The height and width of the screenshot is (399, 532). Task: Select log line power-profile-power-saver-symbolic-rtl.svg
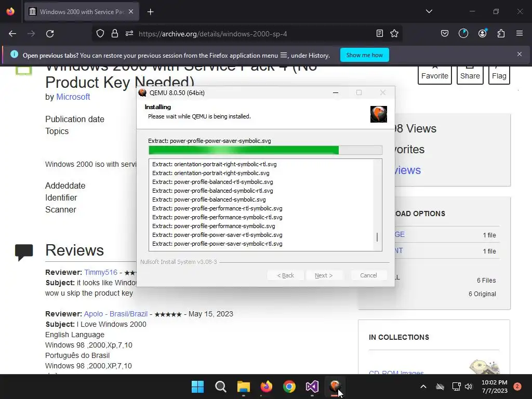coord(217,244)
